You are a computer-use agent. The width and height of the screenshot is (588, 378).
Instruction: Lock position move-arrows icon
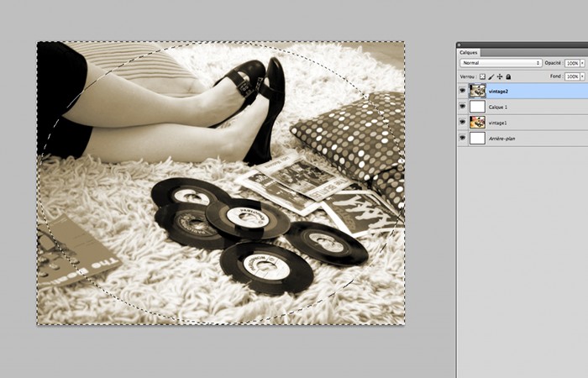(500, 76)
